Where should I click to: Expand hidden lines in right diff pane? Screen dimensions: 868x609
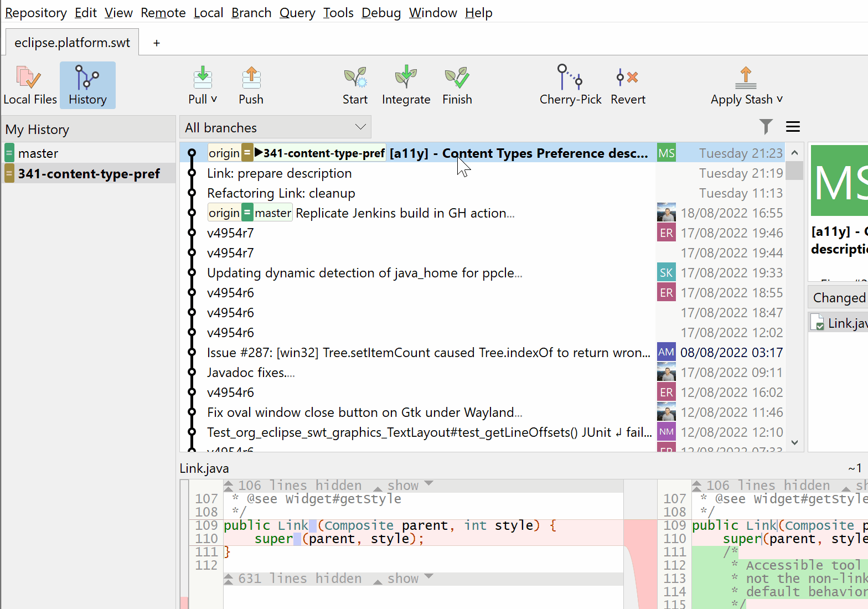(x=696, y=486)
